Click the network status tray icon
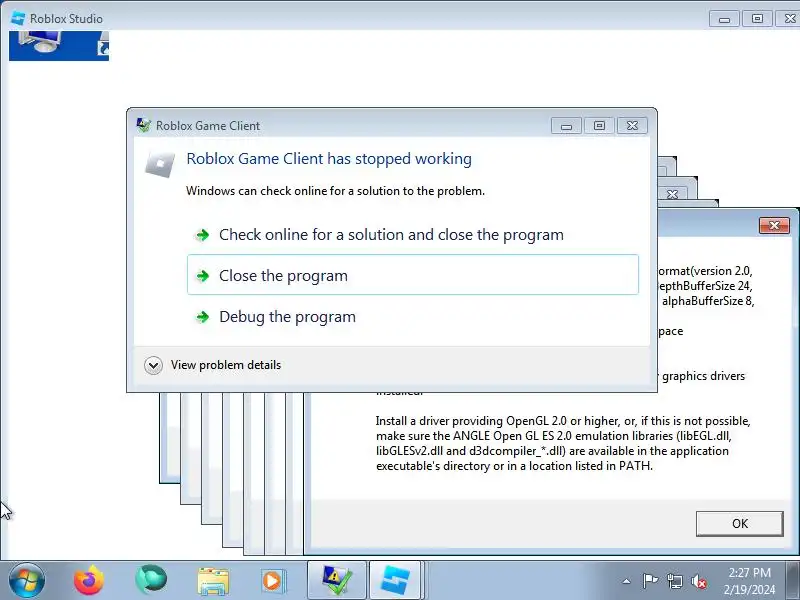 pos(674,581)
